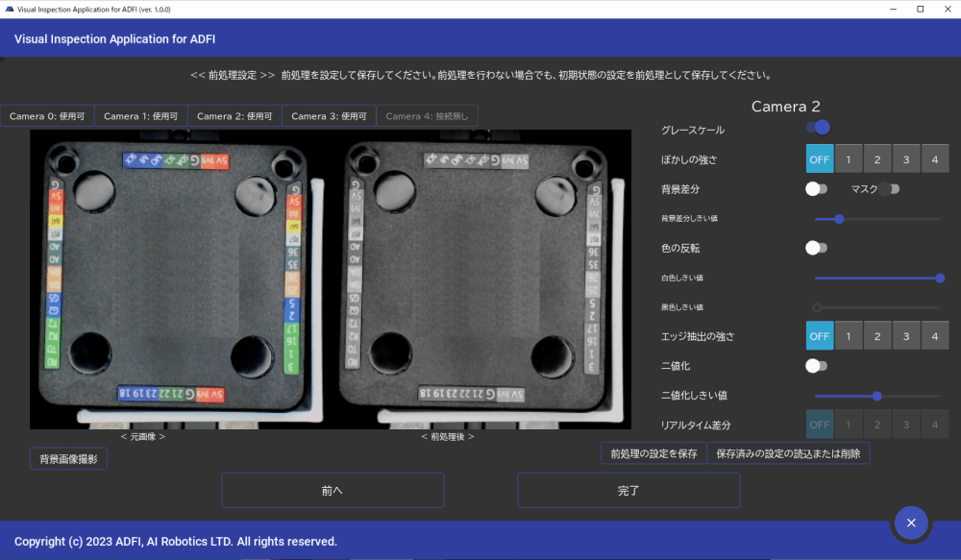961x560 pixels.
Task: Click the 二値化しきい値 slider track
Action: 877,396
